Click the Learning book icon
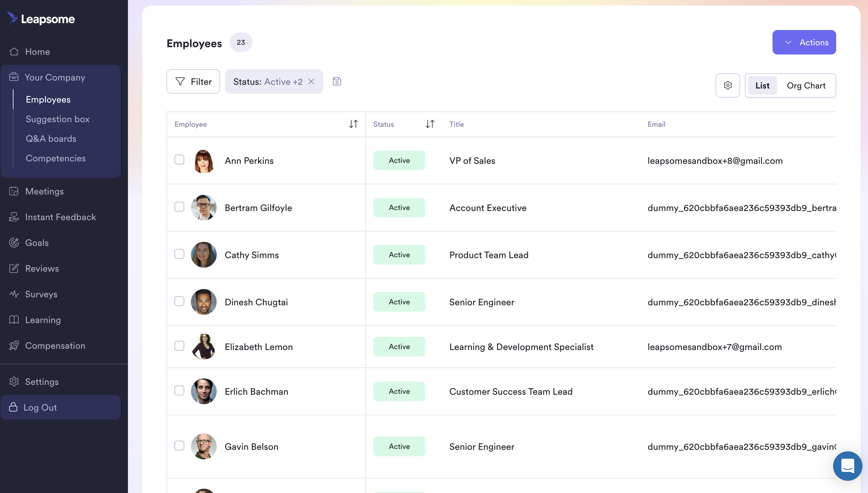Screen dimensions: 868x493 (x=14, y=320)
